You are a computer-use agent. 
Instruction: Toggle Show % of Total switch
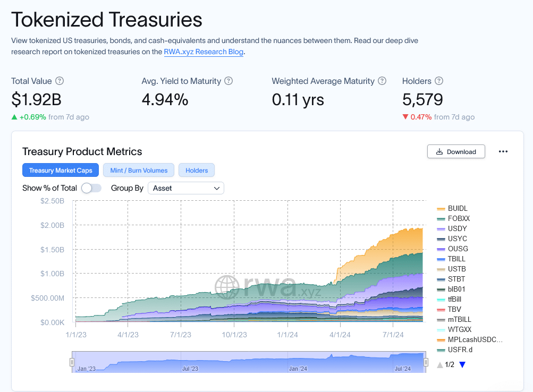pos(91,188)
